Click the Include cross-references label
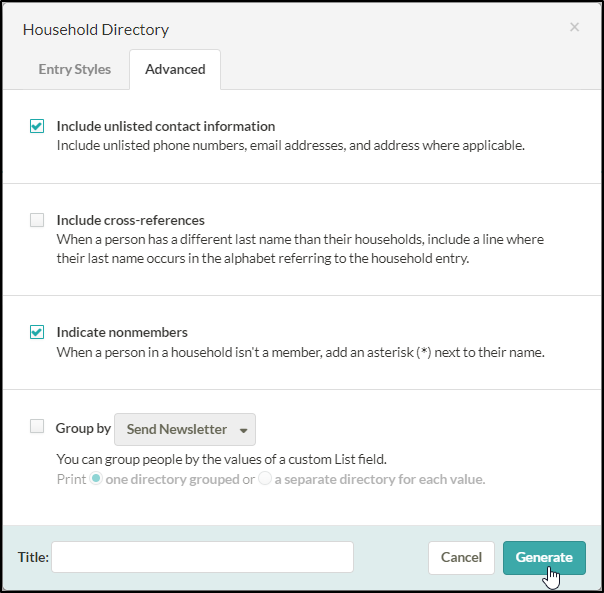604x593 pixels. (131, 220)
